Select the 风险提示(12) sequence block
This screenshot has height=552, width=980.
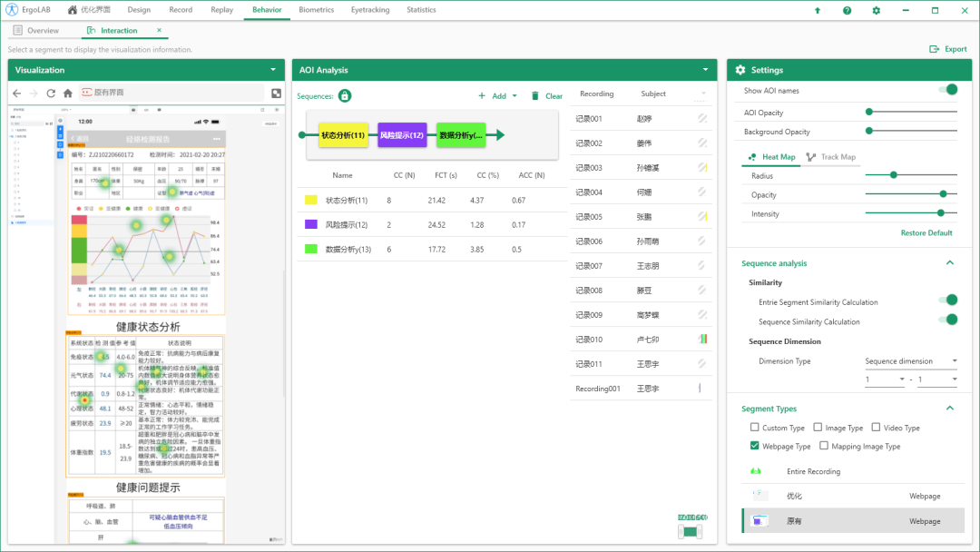pos(402,135)
